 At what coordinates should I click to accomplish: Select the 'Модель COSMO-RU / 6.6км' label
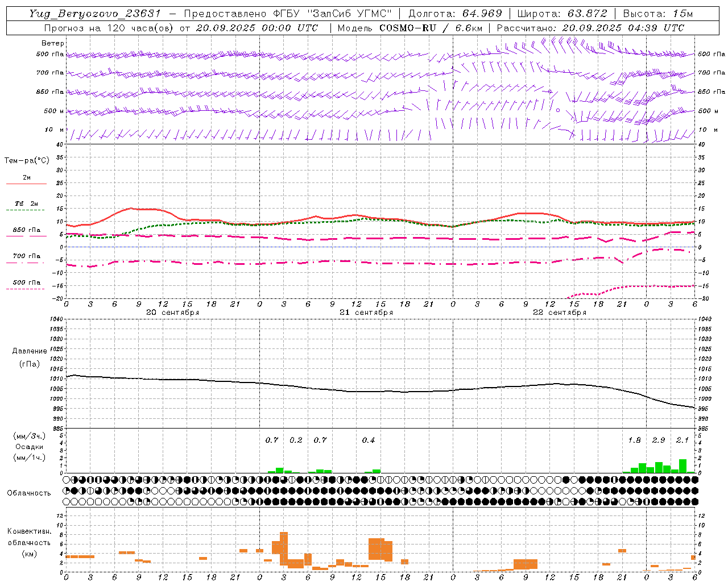[x=409, y=28]
